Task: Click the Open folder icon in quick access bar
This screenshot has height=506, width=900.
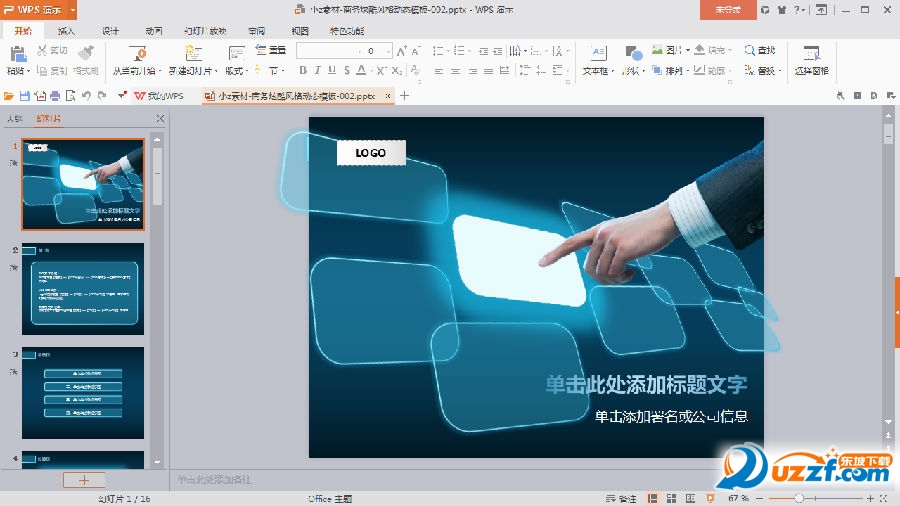Action: (9, 96)
